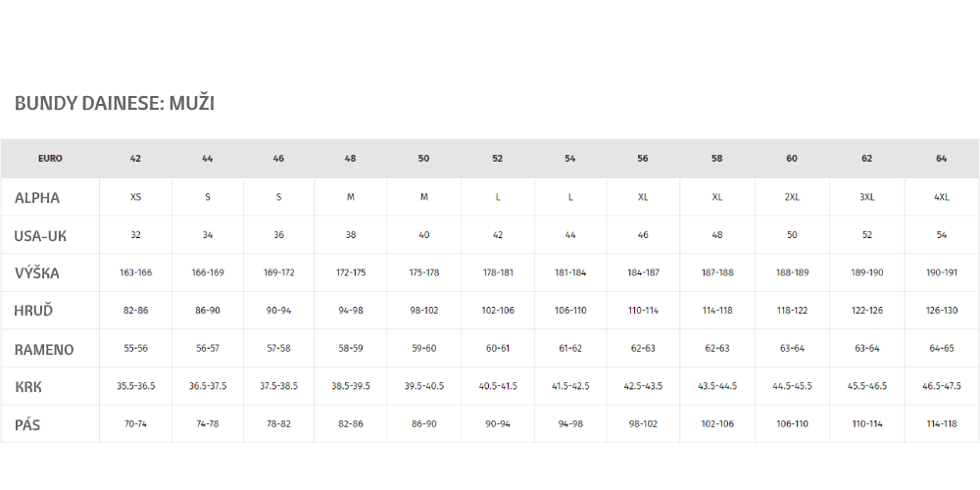Click the KRK row label
This screenshot has height=490, width=980.
28,387
